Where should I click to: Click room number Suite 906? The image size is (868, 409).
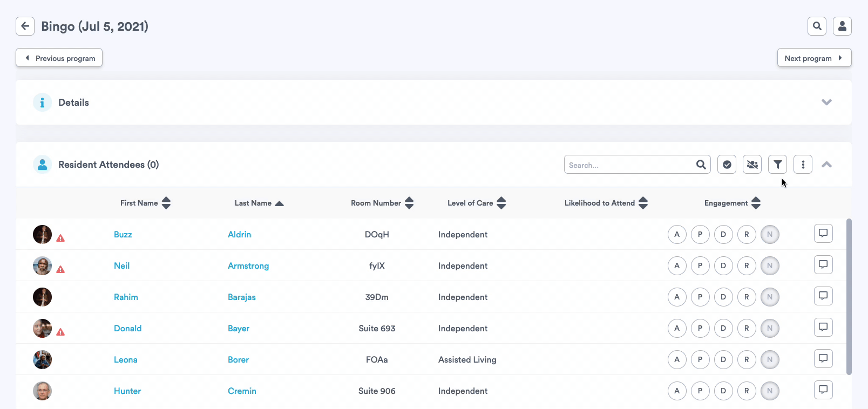click(x=377, y=391)
